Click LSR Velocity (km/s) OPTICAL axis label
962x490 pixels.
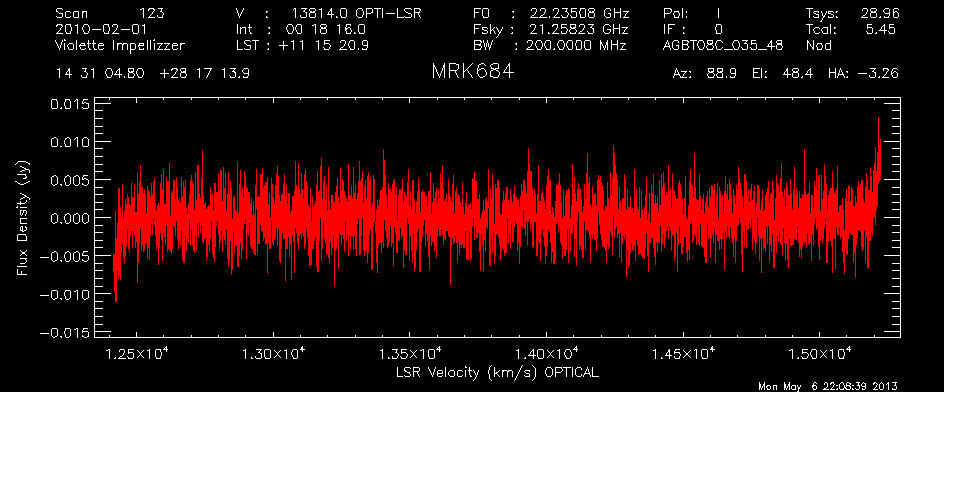pyautogui.click(x=497, y=372)
